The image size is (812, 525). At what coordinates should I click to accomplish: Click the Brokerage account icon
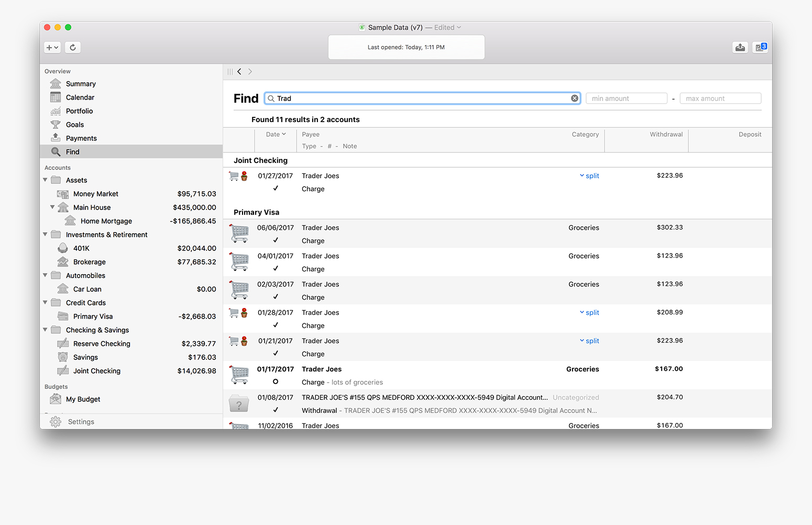(63, 262)
